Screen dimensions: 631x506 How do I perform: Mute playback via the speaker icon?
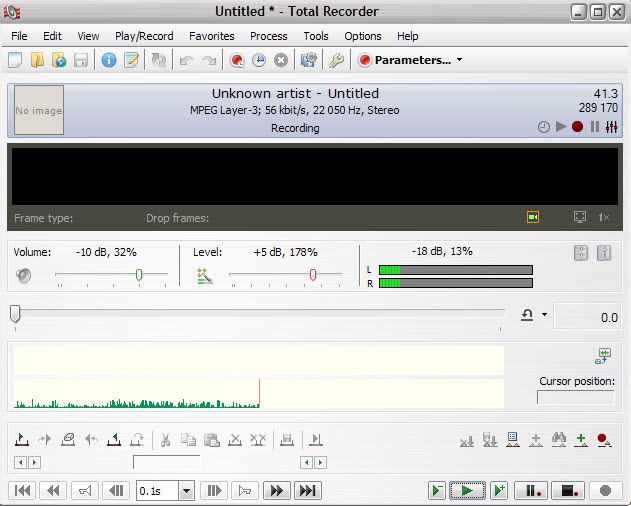click(23, 276)
